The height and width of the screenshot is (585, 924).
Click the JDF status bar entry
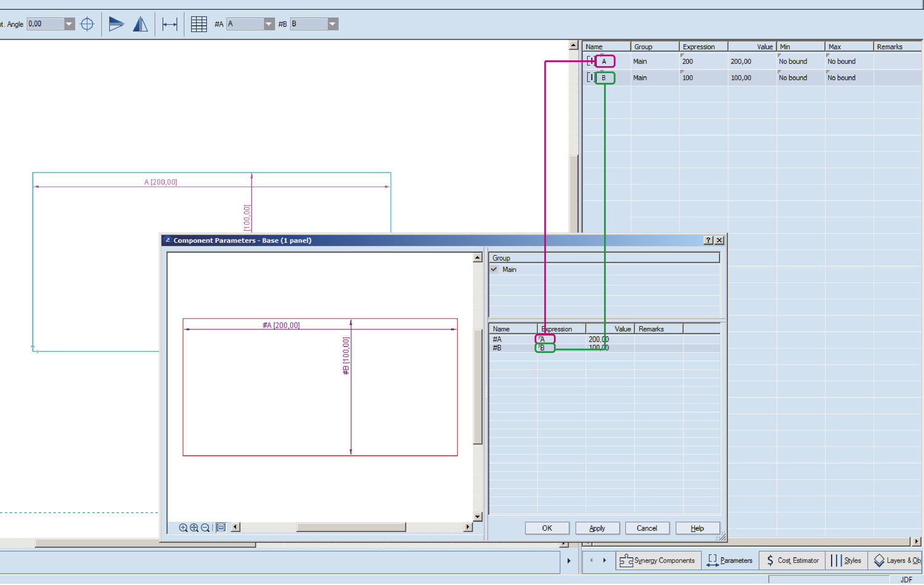pos(907,579)
